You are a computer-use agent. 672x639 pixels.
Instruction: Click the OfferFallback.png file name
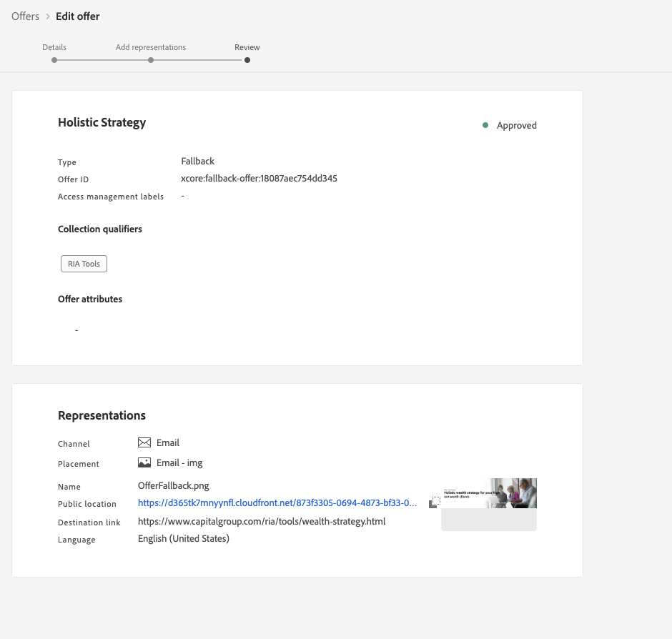(x=174, y=485)
